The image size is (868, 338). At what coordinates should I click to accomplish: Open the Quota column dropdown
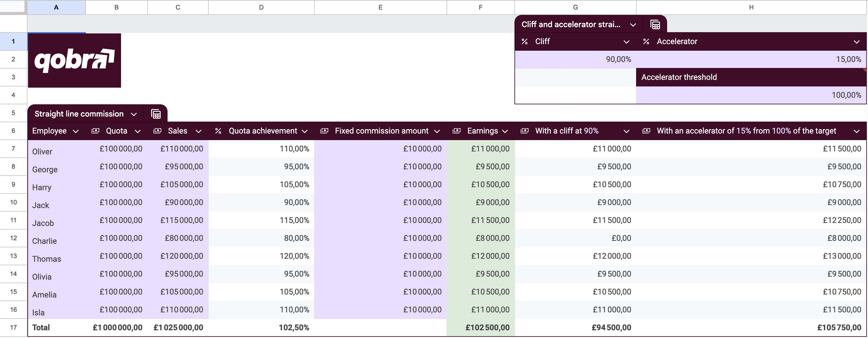point(137,131)
